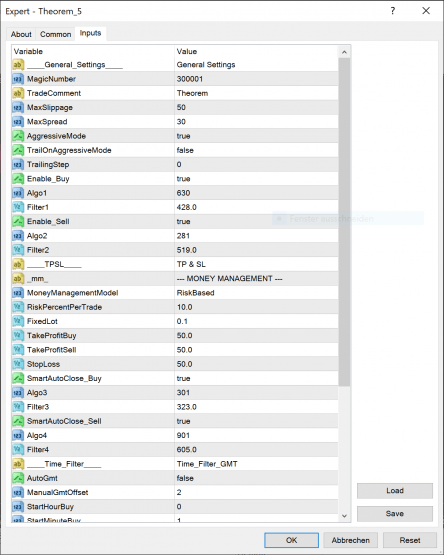Click the scrollbar up arrow
This screenshot has width=444, height=555.
pos(344,52)
